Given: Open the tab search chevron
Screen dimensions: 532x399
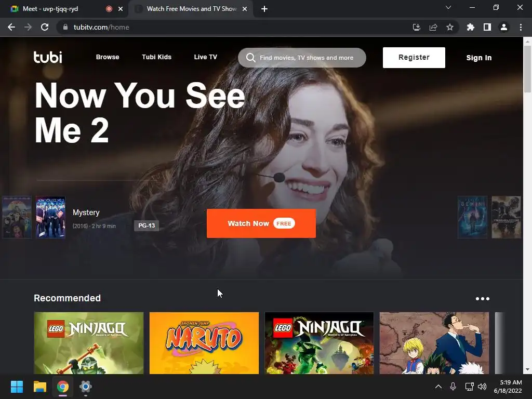Looking at the screenshot, I should pos(448,7).
